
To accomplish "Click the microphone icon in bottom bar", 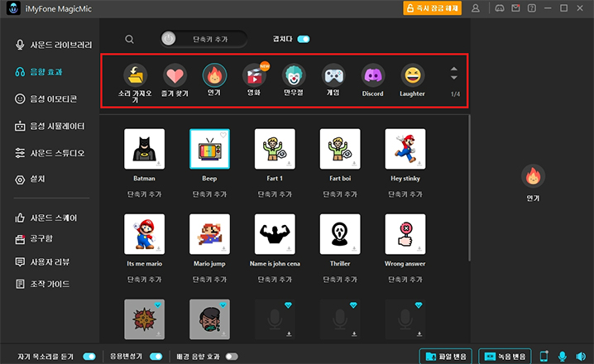I will pos(562,357).
